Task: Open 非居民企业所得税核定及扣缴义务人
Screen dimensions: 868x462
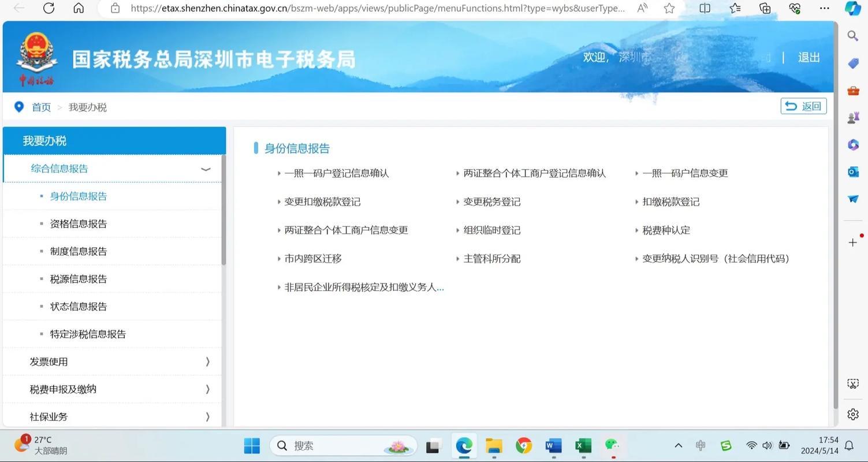Action: point(364,287)
